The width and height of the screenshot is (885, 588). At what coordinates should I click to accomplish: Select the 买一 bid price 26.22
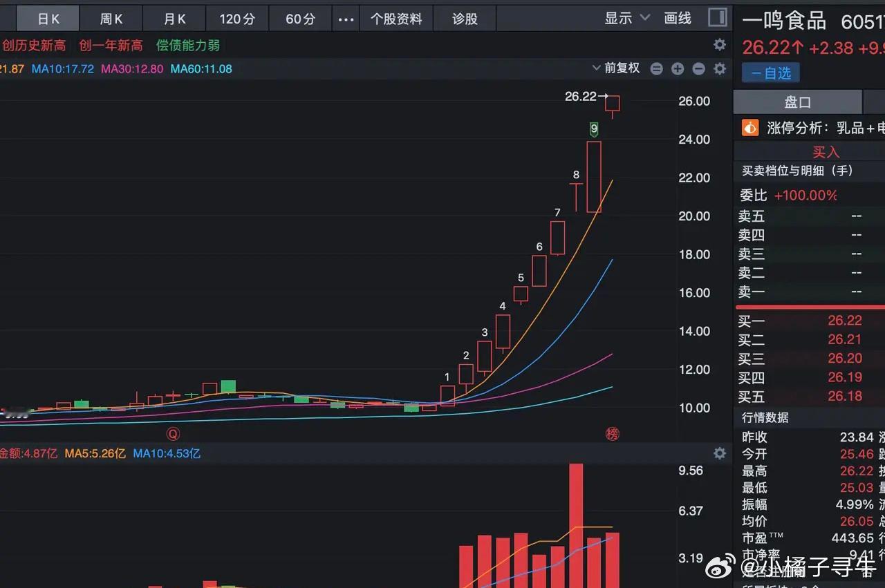[845, 321]
